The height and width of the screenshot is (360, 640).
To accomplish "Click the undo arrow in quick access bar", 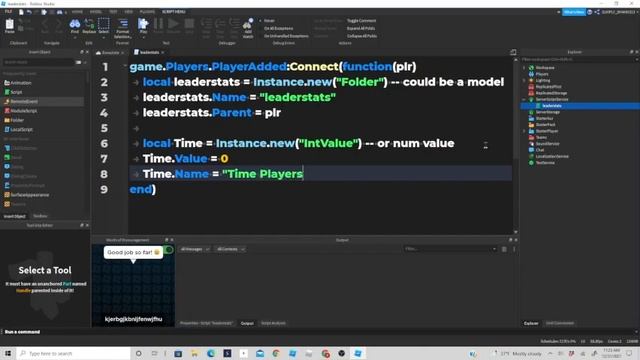I will pos(29,12).
